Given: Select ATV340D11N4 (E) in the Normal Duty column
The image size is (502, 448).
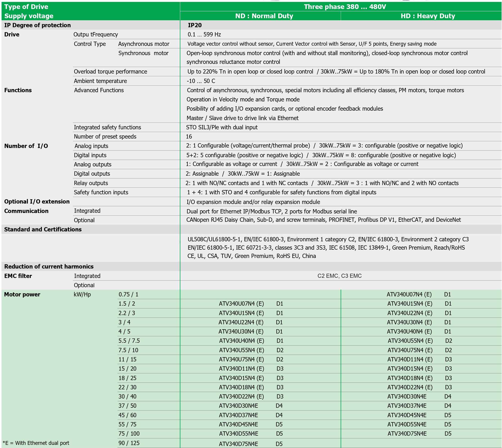Looking at the screenshot, I should pos(242,369).
